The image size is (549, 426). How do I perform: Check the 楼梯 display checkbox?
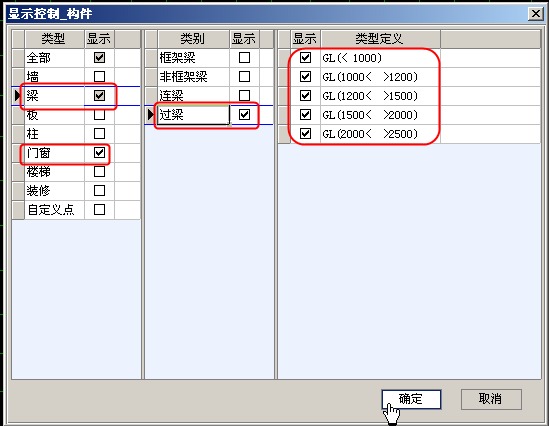click(99, 172)
